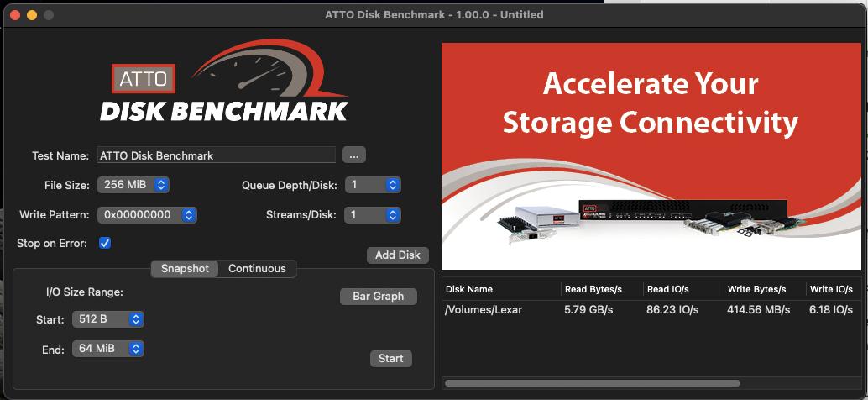Select the /Volumes/Lexar disk row
The height and width of the screenshot is (400, 868).
pos(651,310)
